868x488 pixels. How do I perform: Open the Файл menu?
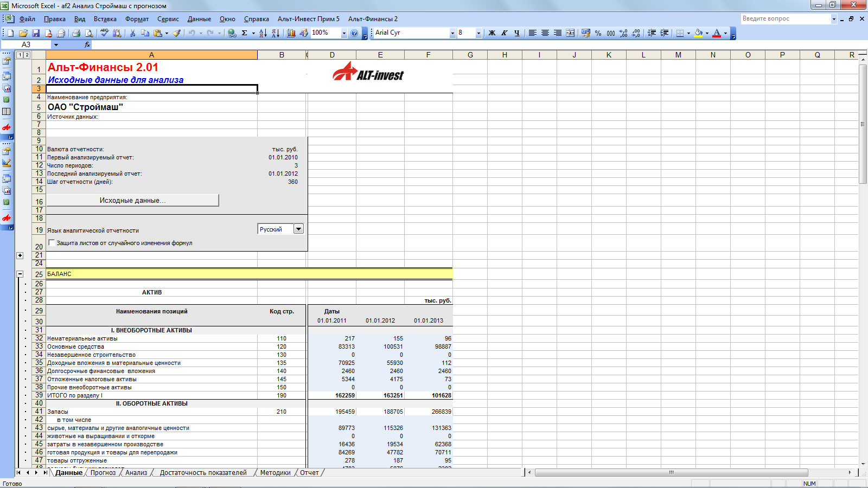(x=27, y=19)
